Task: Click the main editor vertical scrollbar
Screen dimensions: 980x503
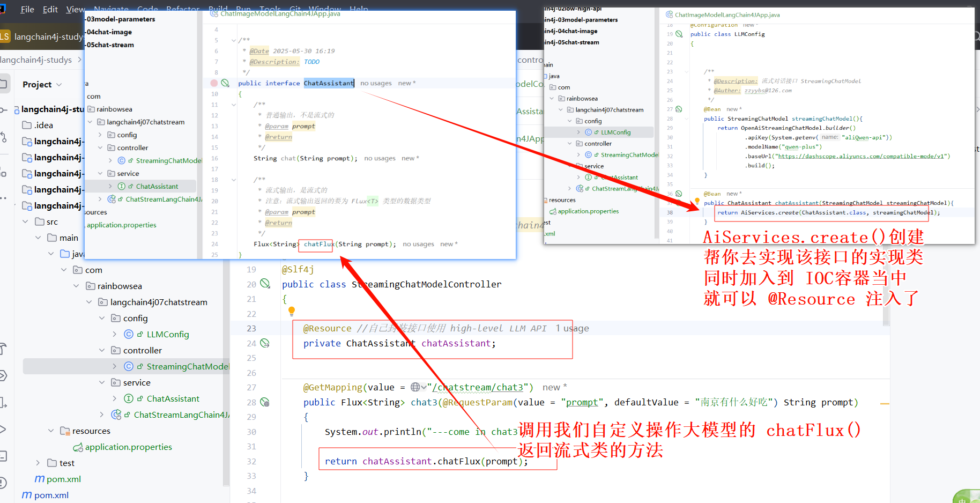Action: (x=886, y=292)
